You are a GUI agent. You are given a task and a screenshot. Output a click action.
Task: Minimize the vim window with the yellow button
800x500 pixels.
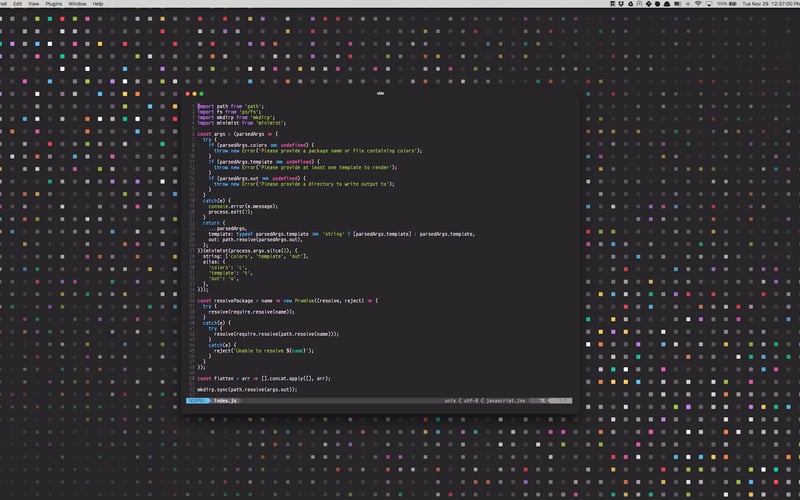(194, 94)
